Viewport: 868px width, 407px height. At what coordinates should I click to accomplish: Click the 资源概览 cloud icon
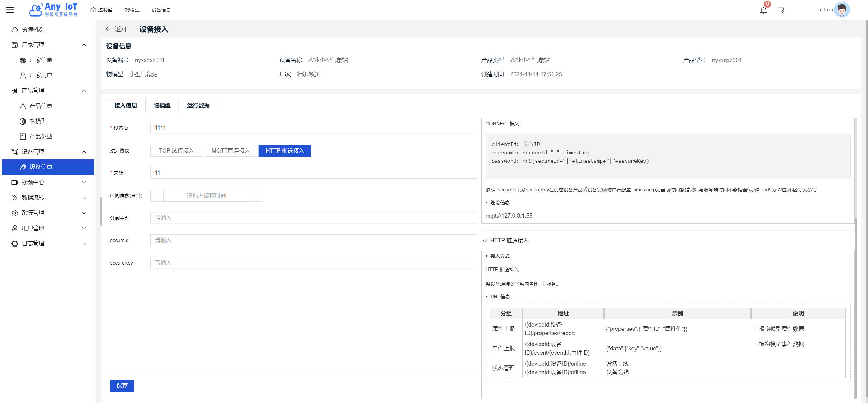(14, 30)
